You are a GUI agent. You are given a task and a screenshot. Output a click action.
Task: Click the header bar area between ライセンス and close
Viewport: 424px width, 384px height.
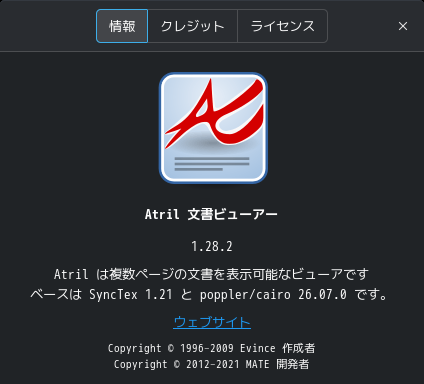point(361,26)
